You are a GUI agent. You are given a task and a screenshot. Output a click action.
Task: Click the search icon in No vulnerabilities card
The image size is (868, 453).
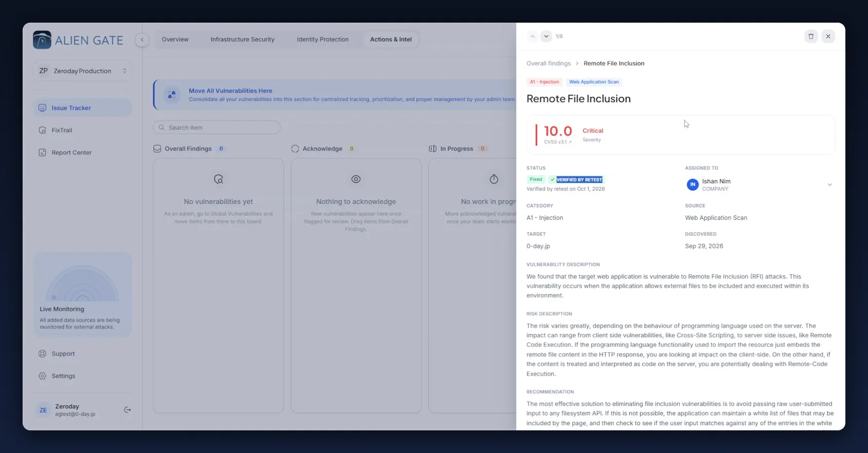[x=219, y=179]
